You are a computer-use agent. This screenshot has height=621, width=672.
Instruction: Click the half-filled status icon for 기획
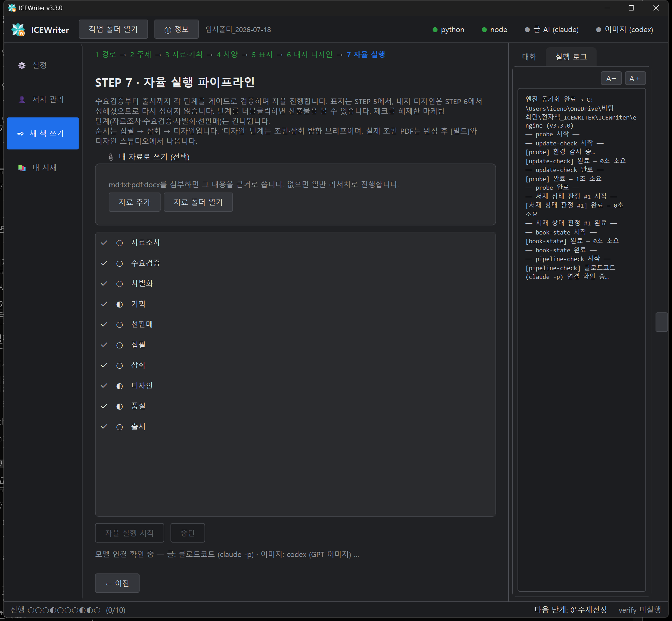(120, 304)
